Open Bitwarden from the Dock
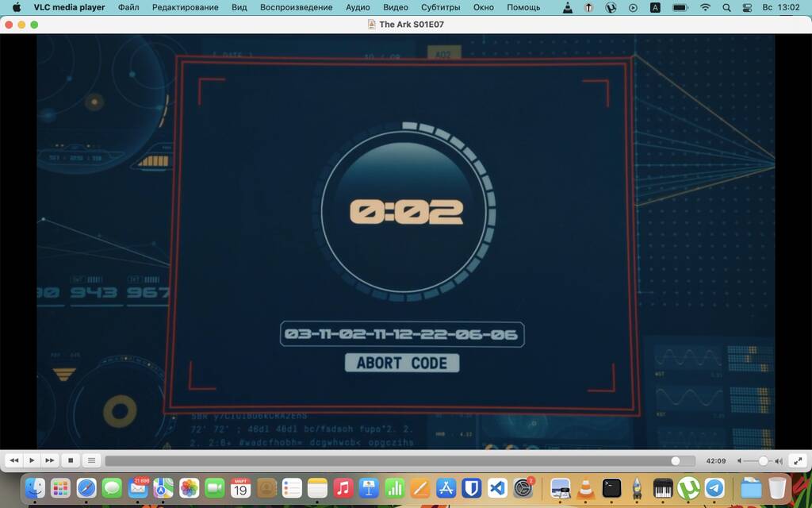Image resolution: width=812 pixels, height=508 pixels. [471, 488]
